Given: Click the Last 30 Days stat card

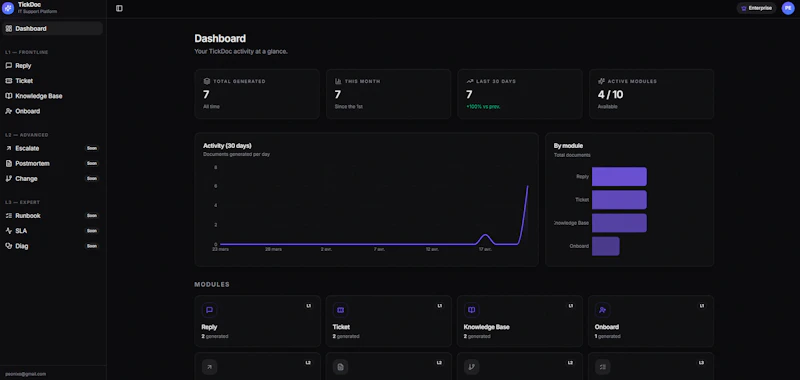Looking at the screenshot, I should (519, 94).
